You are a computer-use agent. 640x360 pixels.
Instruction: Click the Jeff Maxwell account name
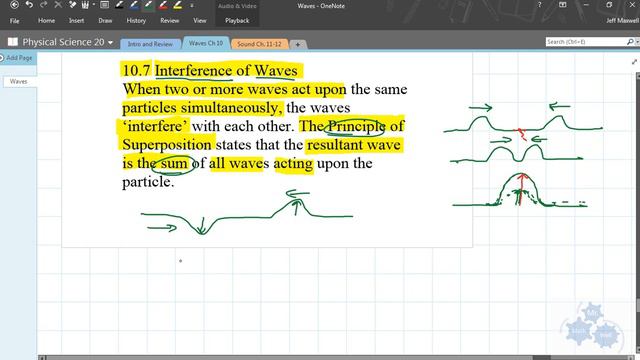pyautogui.click(x=622, y=20)
